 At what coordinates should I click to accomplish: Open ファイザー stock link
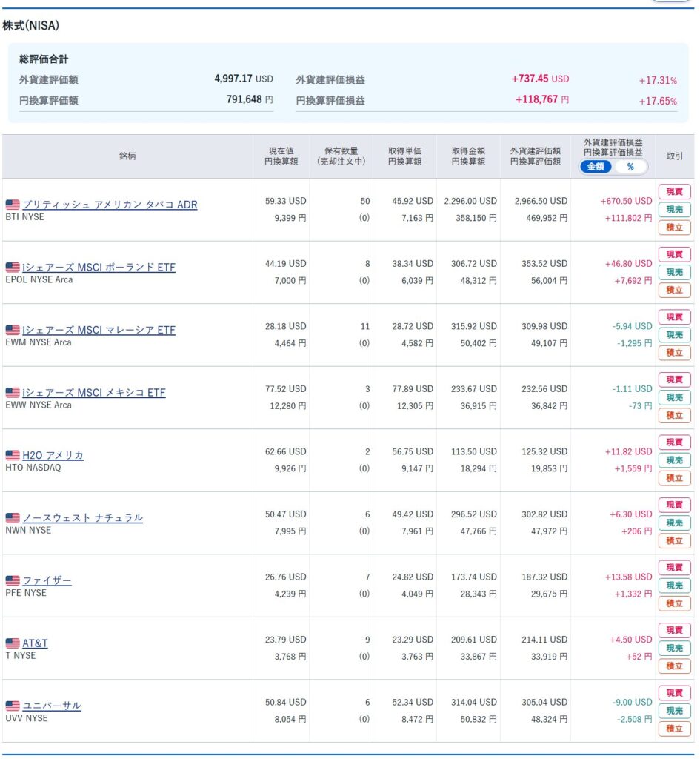47,580
